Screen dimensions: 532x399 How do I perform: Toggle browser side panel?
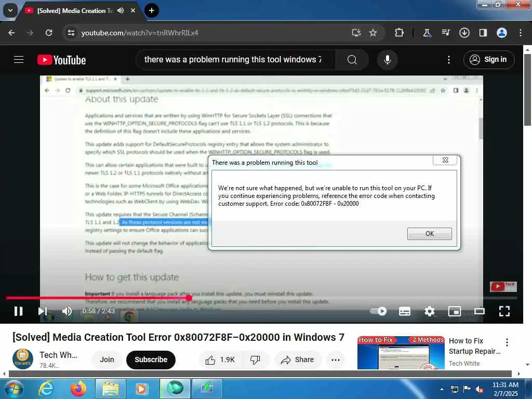[x=483, y=33]
